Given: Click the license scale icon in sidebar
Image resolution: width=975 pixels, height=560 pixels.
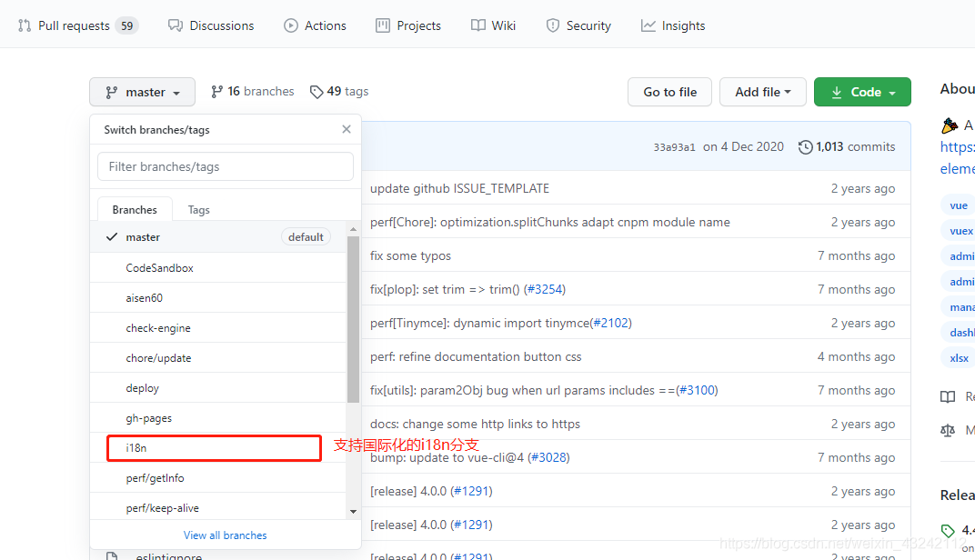Looking at the screenshot, I should [x=948, y=430].
